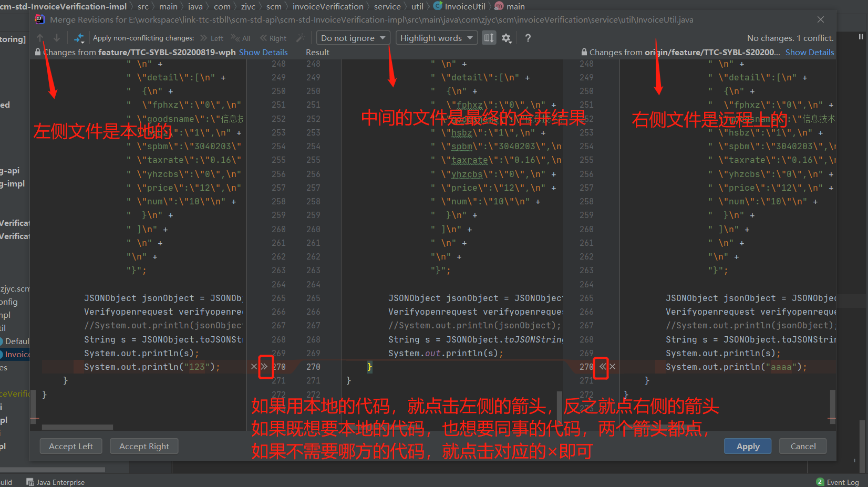This screenshot has height=487, width=868.
Task: Click the Apply button
Action: pyautogui.click(x=748, y=446)
